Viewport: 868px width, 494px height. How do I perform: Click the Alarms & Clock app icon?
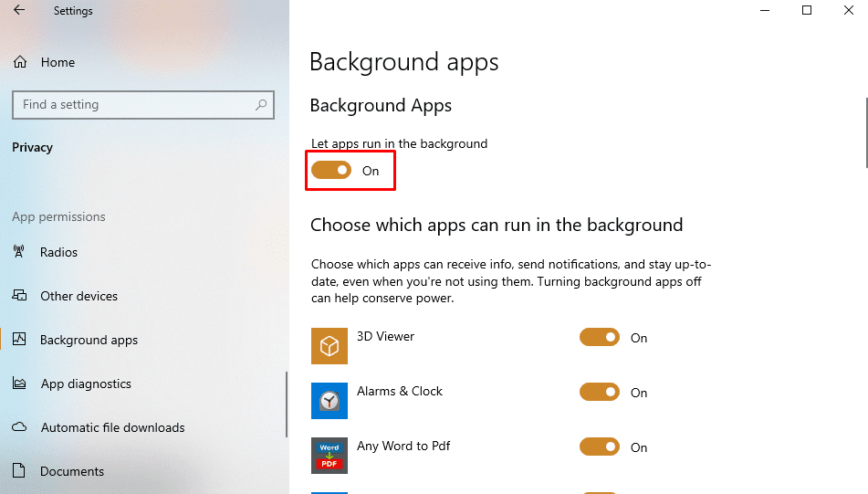click(329, 401)
